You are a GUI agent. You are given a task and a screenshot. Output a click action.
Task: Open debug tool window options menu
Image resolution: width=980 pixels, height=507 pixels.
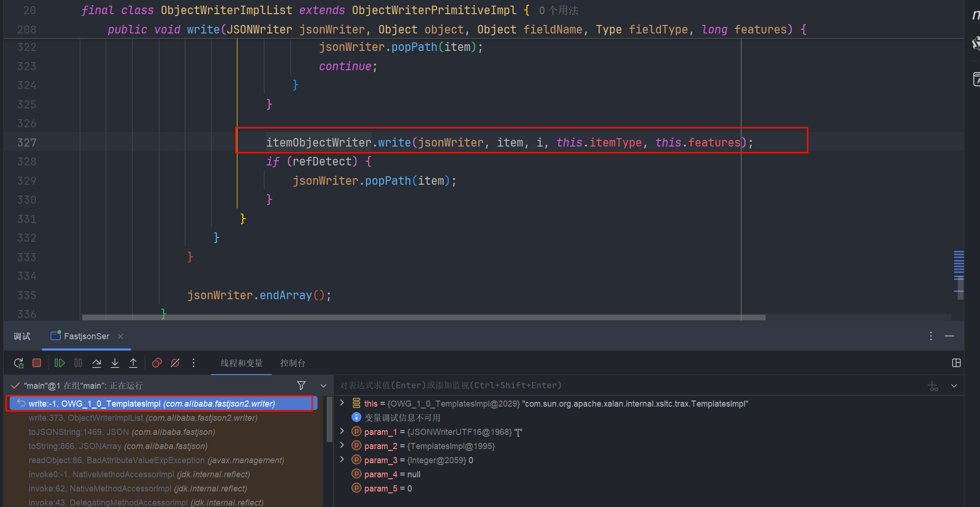pos(931,336)
